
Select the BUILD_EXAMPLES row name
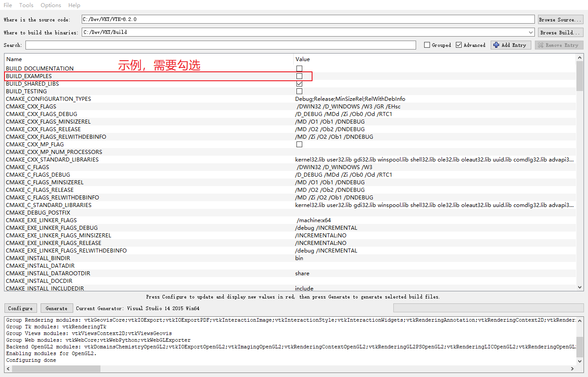point(29,76)
